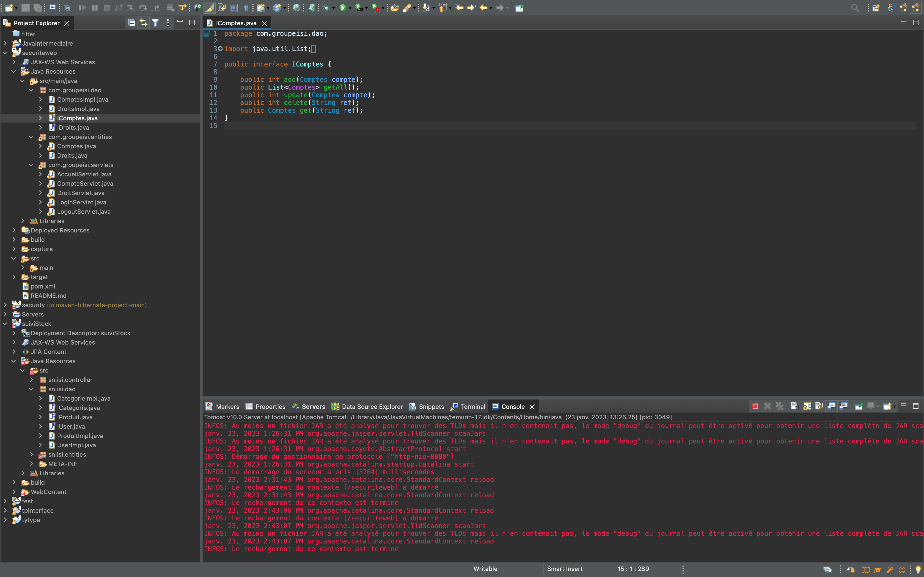Open the Project Explorer filter icon
The image size is (924, 577).
pyautogui.click(x=155, y=23)
